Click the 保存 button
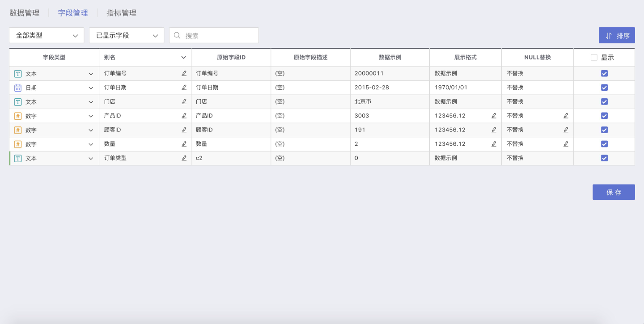 (614, 192)
